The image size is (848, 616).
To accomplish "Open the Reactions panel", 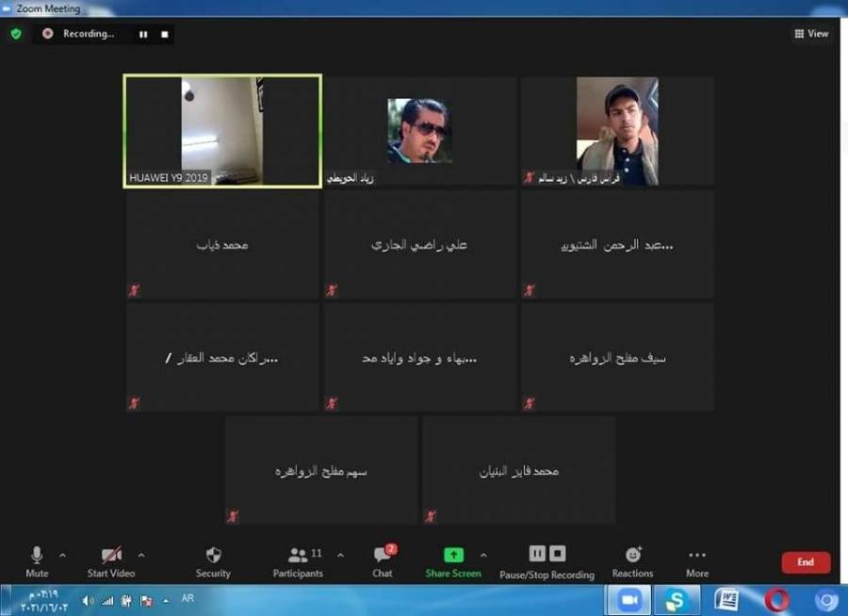I will pyautogui.click(x=632, y=554).
